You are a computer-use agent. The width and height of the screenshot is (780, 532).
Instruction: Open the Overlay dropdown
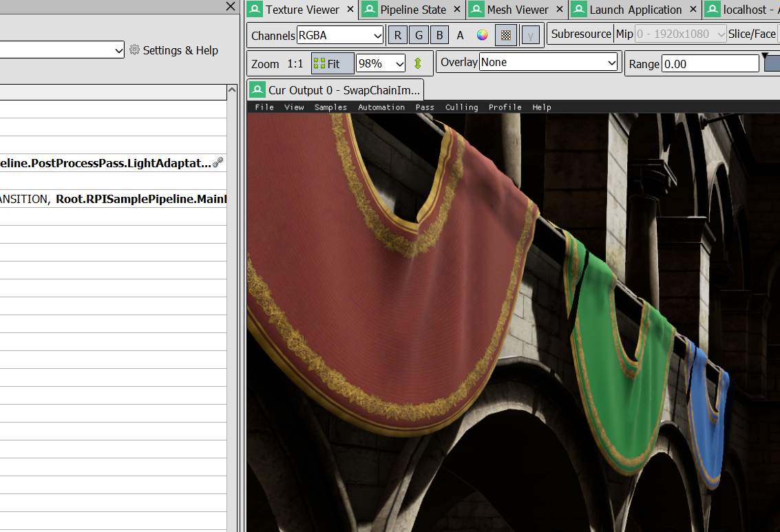pyautogui.click(x=547, y=62)
